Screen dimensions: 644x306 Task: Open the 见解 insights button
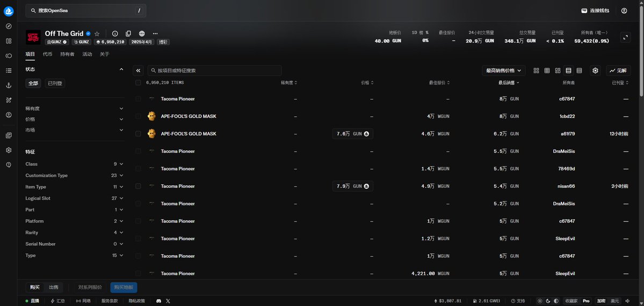point(618,71)
